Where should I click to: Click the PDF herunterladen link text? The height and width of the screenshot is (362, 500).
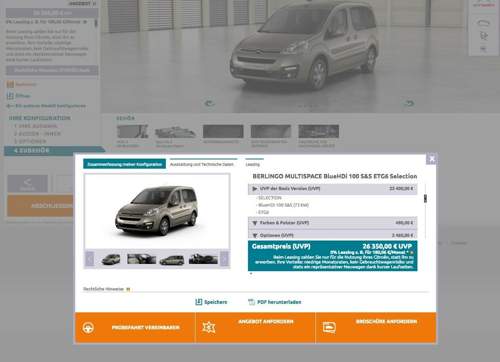(x=279, y=302)
